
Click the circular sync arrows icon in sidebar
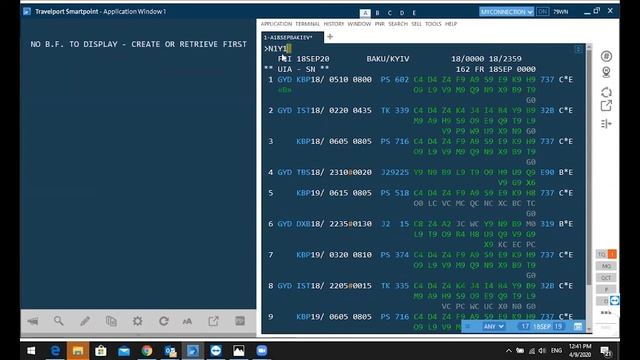point(607,92)
